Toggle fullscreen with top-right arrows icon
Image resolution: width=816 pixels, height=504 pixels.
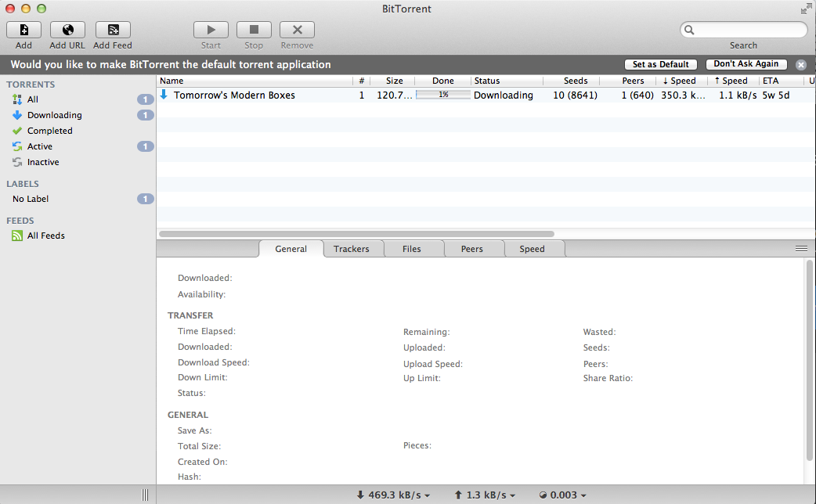(x=806, y=9)
